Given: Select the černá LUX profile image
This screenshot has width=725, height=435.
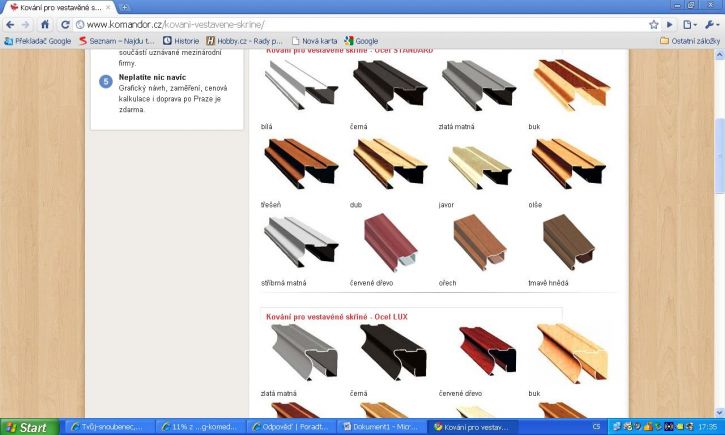Looking at the screenshot, I should coord(393,351).
